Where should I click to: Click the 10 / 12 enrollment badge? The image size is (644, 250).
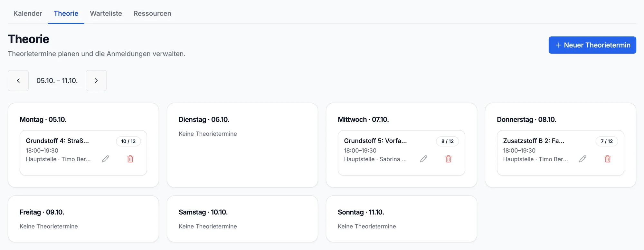[128, 141]
